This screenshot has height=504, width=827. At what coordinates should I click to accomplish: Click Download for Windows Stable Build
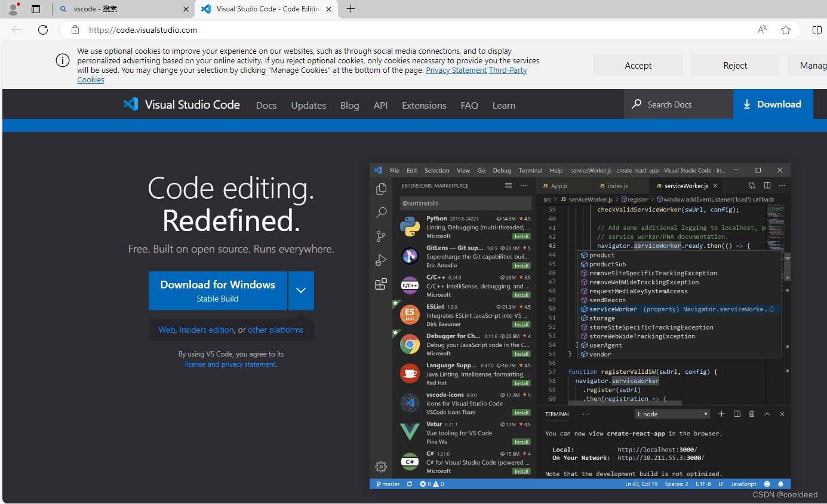click(218, 290)
